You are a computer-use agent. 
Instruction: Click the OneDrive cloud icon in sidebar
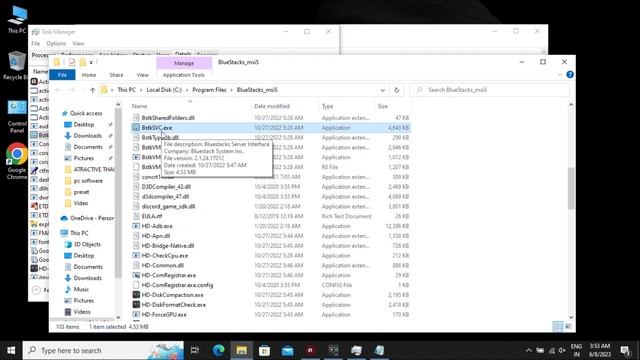pos(64,218)
